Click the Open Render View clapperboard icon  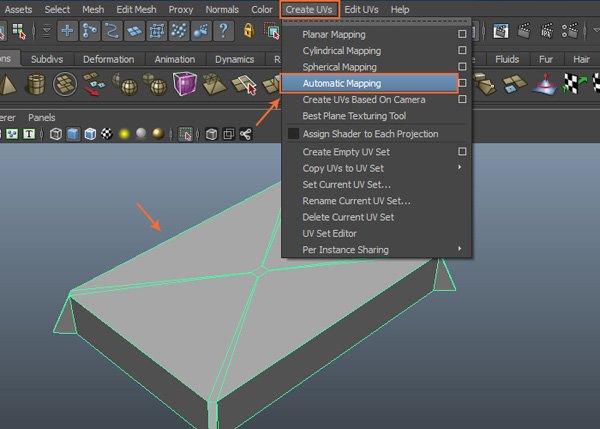coord(501,31)
